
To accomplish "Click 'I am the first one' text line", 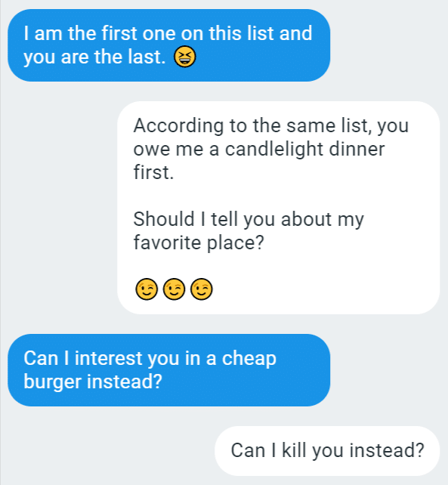I will 168,33.
